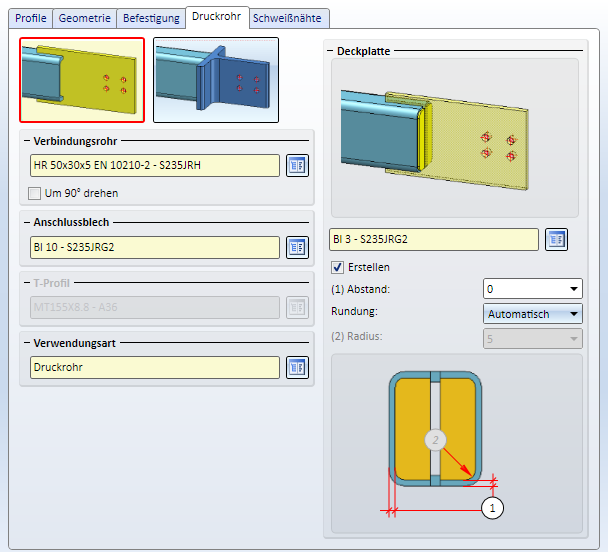The height and width of the screenshot is (552, 608).
Task: Open the Befestigung tab
Action: coord(151,18)
